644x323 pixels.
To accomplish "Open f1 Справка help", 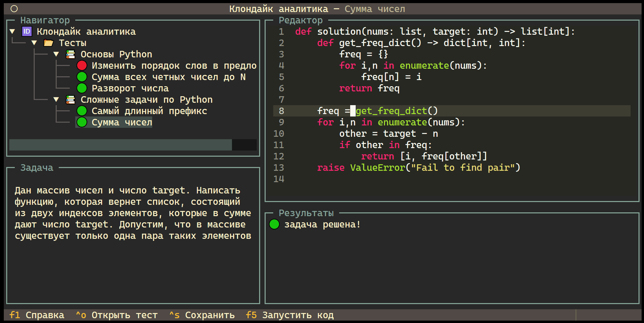I will (x=37, y=315).
